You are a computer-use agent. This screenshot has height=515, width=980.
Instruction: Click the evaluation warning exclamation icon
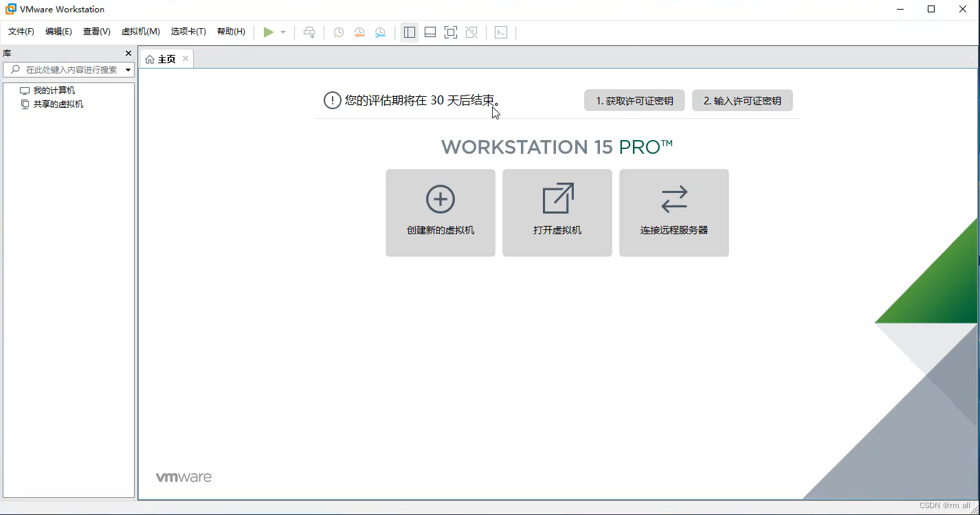pos(333,100)
